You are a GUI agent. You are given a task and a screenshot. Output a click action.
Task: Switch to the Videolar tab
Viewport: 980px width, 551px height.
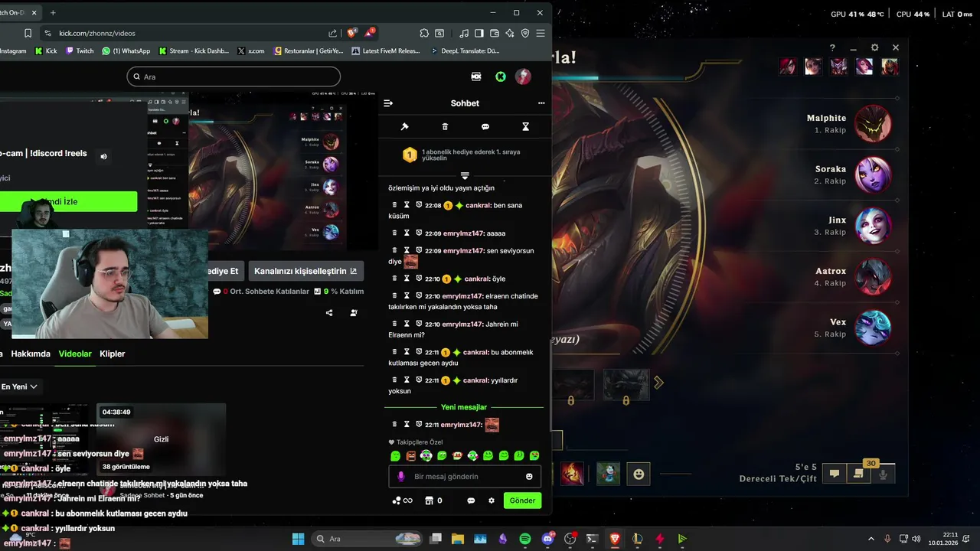tap(75, 354)
